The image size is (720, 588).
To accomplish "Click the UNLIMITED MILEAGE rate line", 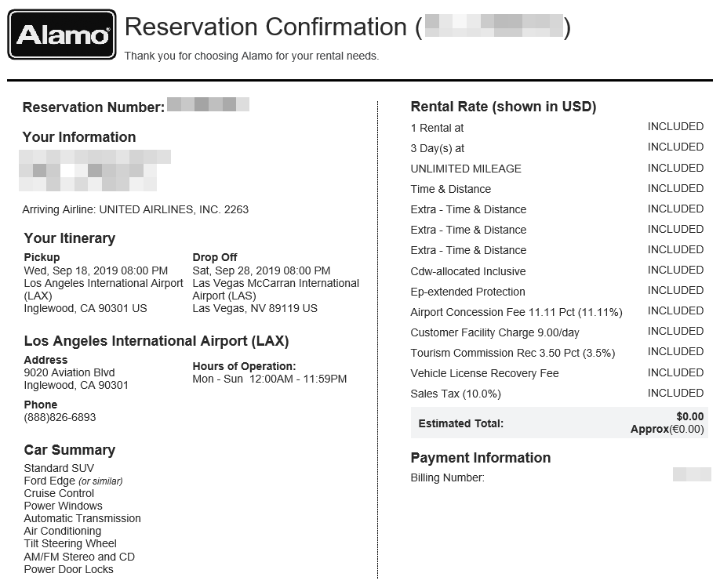I will point(466,169).
